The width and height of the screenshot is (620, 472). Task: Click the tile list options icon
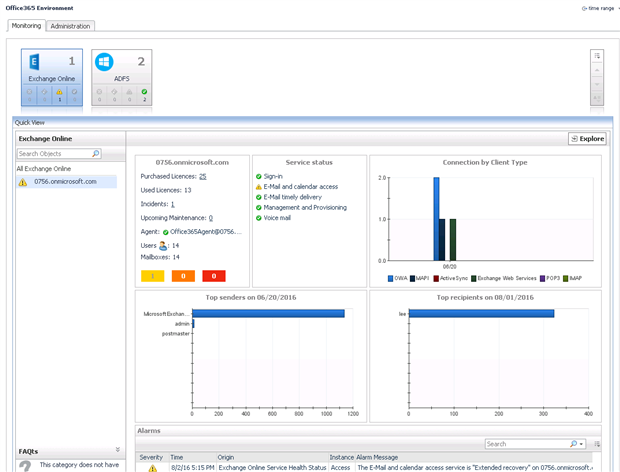pyautogui.click(x=597, y=56)
